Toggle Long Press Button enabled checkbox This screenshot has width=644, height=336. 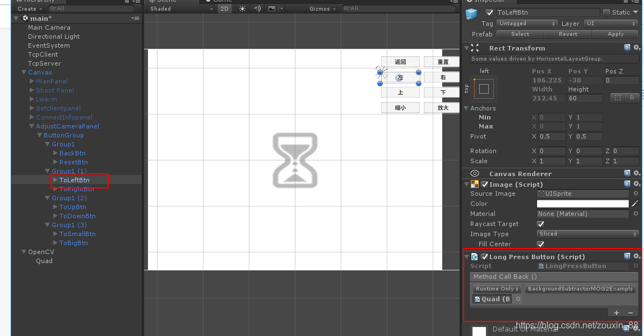pos(485,256)
